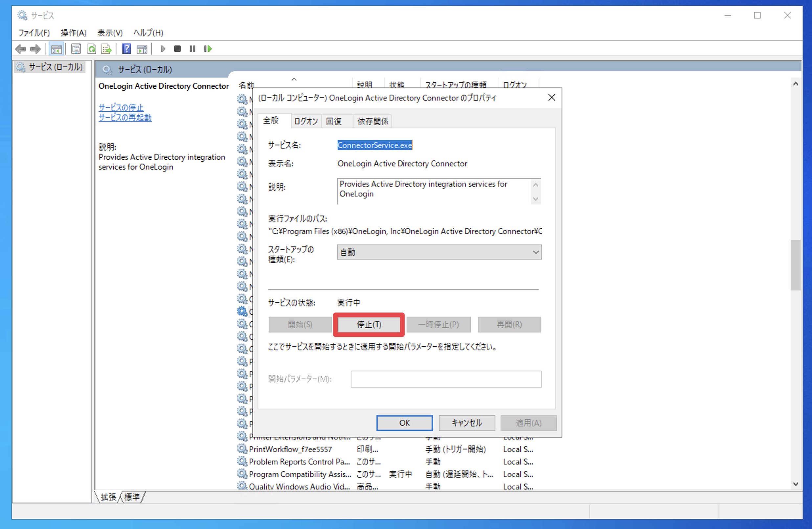812x529 pixels.
Task: Switch to the ログオン tab
Action: tap(306, 121)
